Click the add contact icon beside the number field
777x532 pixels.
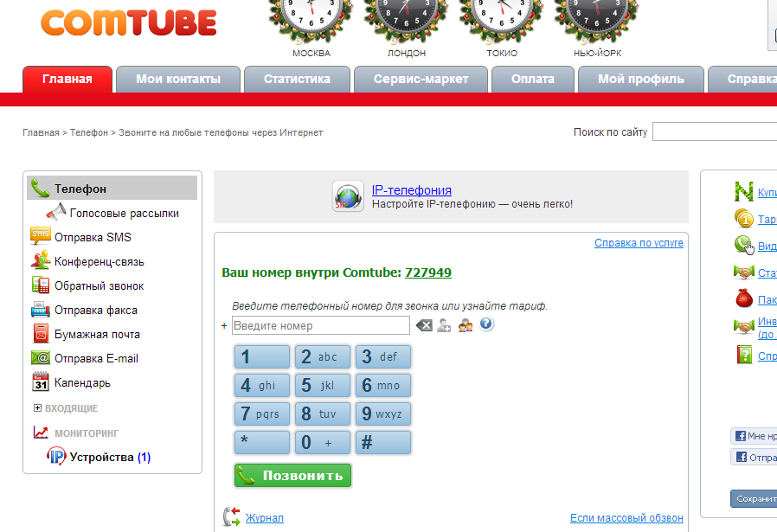[444, 325]
